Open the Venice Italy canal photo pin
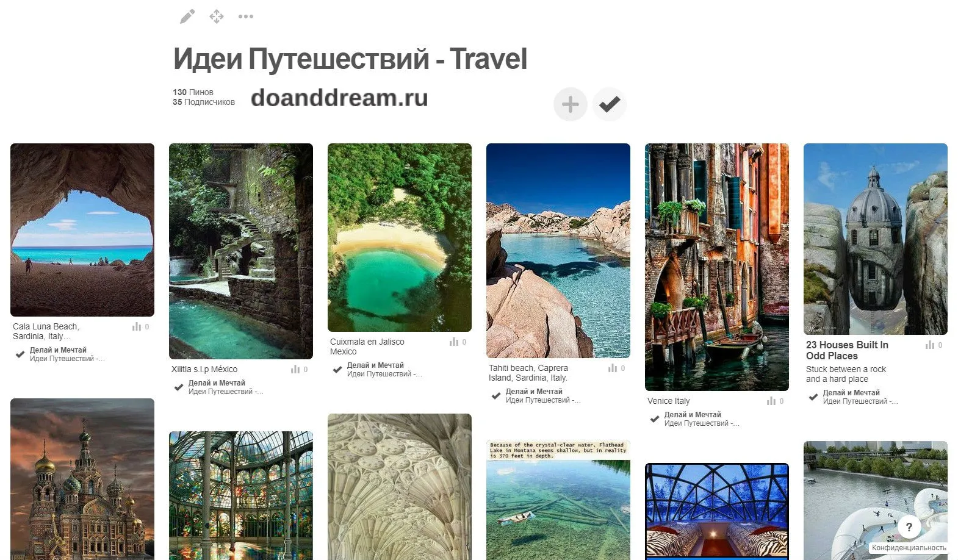This screenshot has width=958, height=560. [x=717, y=267]
